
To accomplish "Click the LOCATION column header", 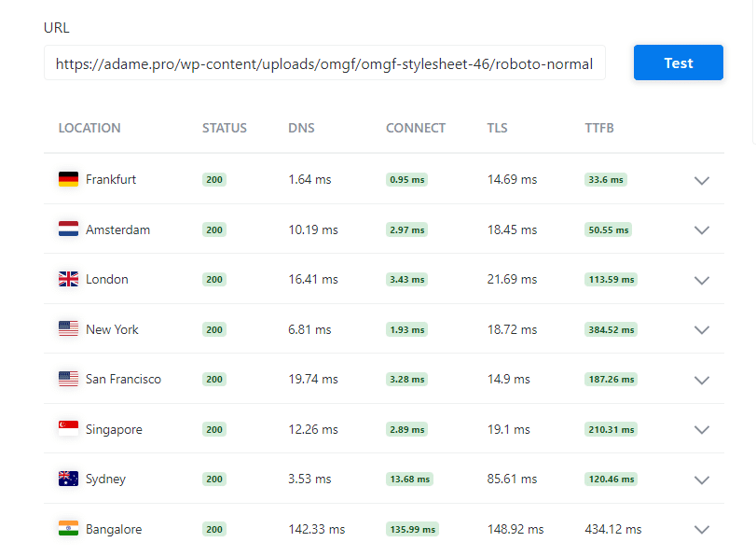I will [x=89, y=128].
